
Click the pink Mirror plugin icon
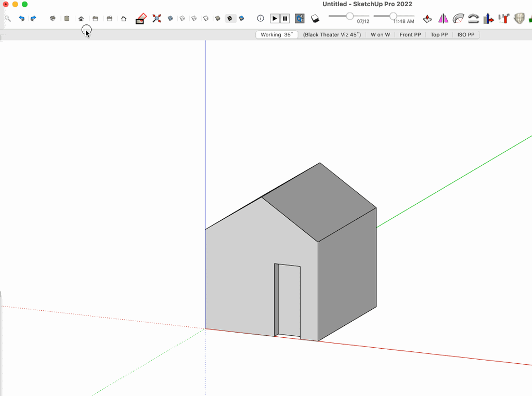point(443,19)
